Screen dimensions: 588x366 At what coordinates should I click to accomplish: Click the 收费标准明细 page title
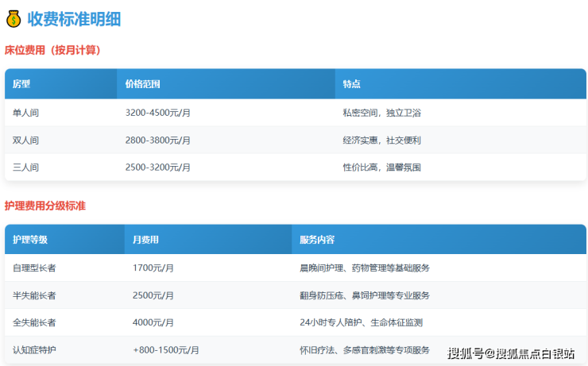[74, 19]
